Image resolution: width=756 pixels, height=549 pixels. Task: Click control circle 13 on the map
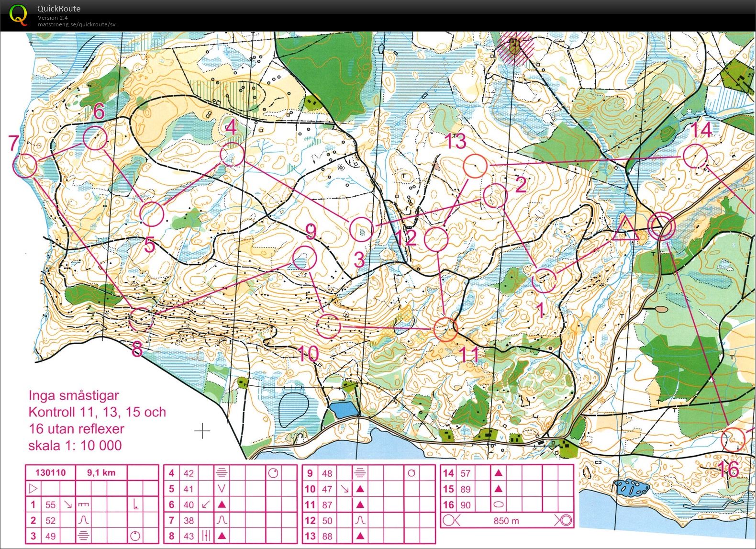pos(475,166)
